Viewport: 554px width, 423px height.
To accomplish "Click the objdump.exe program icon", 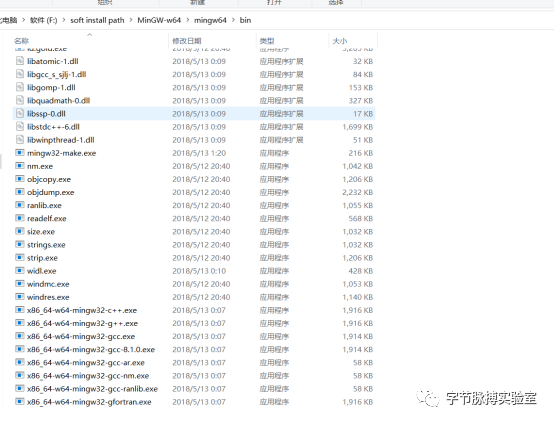I will click(20, 192).
